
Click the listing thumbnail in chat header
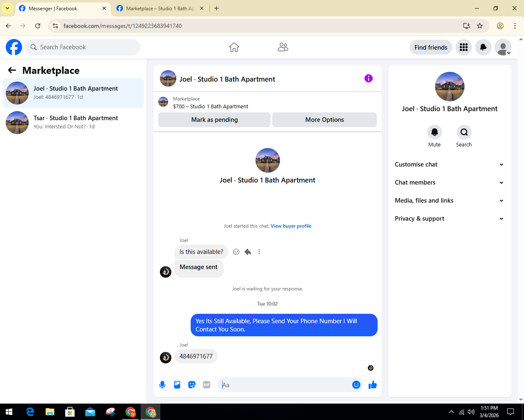point(168,78)
